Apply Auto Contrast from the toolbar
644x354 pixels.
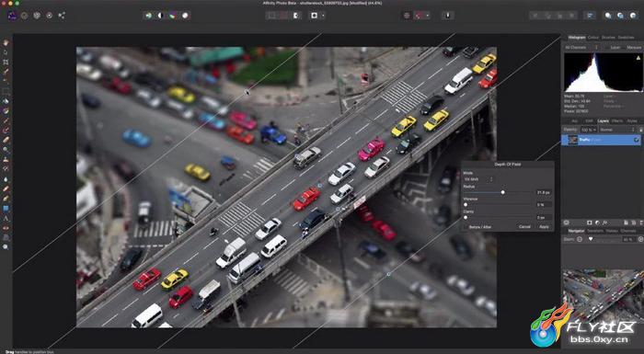(x=161, y=16)
